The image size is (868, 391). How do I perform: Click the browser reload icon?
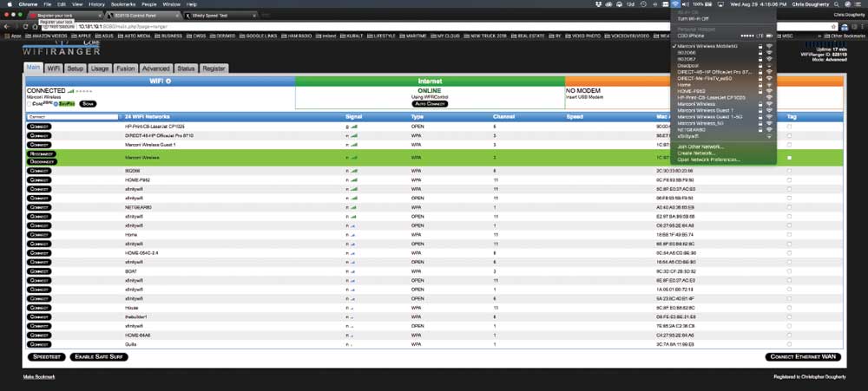[x=25, y=26]
